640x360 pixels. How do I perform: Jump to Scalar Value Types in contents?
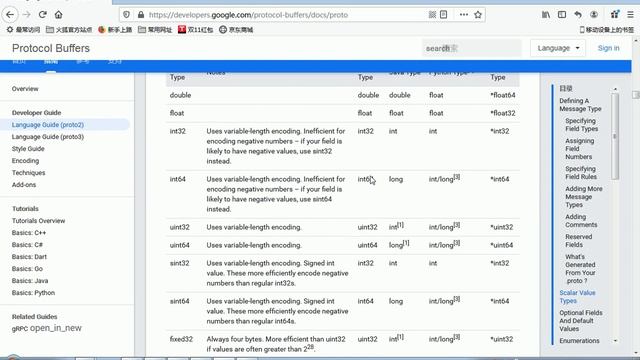[x=577, y=297]
